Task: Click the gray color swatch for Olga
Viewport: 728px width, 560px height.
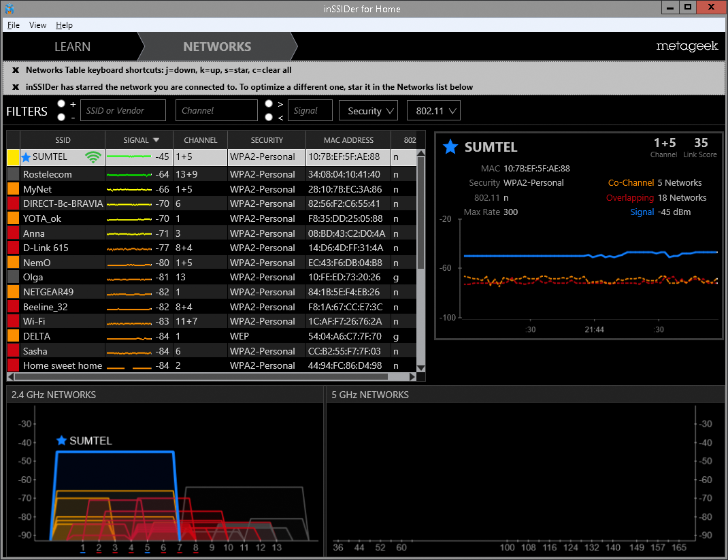Action: pos(14,277)
